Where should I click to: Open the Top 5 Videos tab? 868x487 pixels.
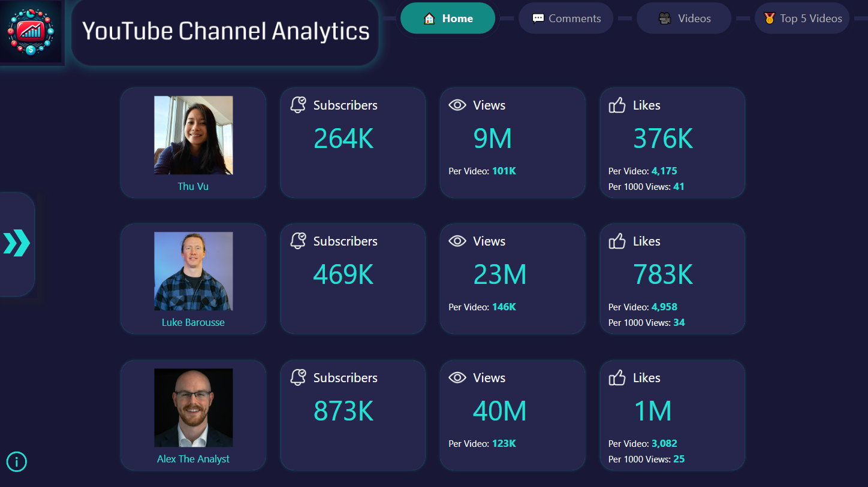[802, 19]
